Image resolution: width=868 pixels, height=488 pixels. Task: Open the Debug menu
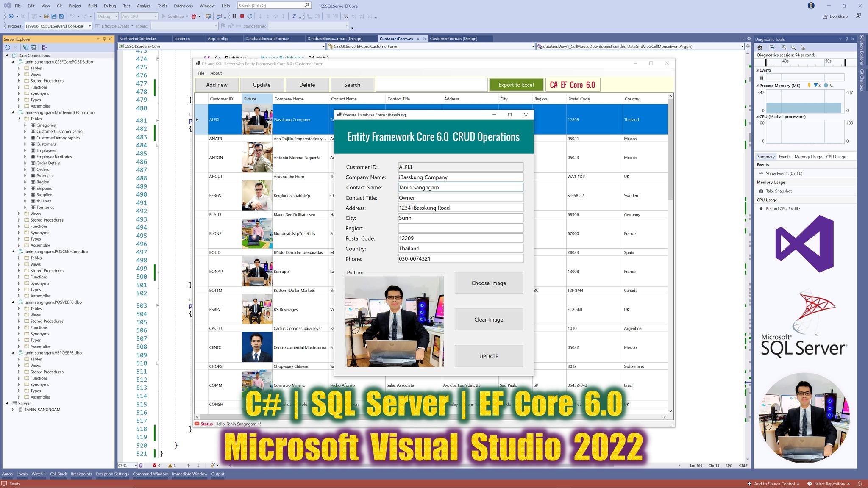[110, 6]
